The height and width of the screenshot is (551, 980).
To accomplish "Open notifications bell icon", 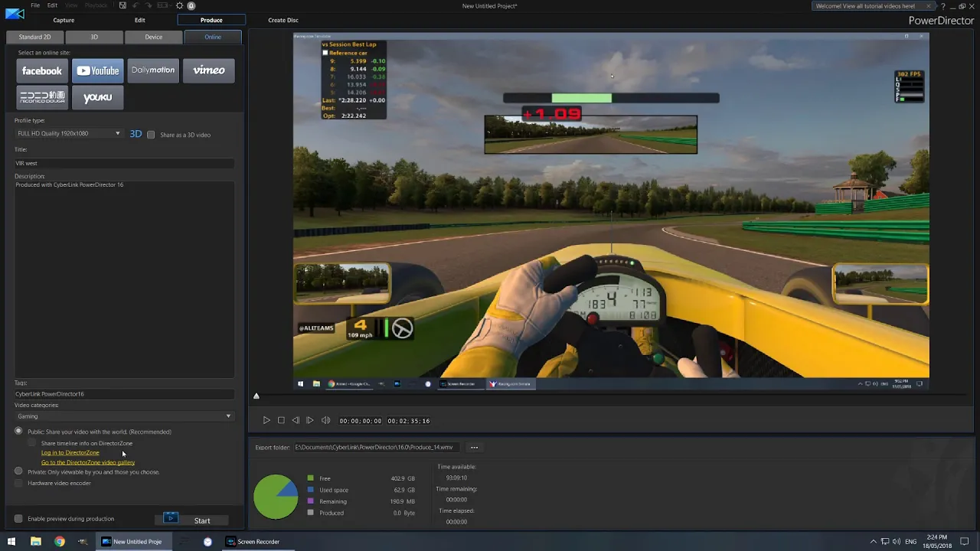I will point(191,5).
